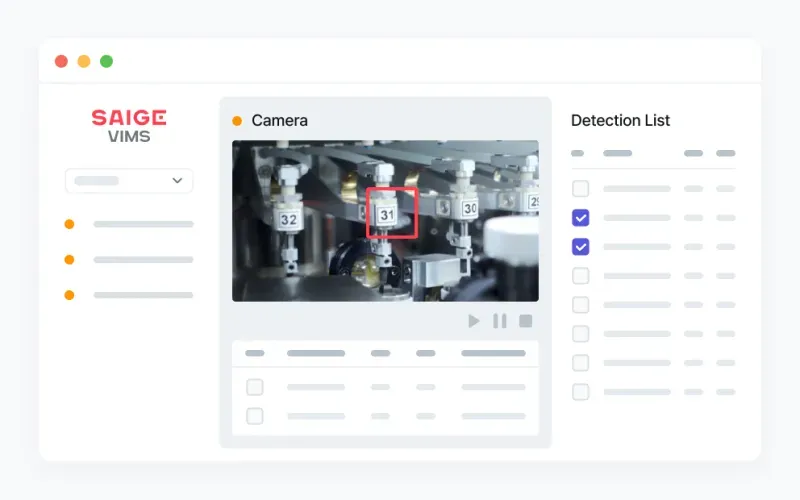Select the first orange-bulleted sidebar item
Screen dimensions: 800x500
point(129,224)
